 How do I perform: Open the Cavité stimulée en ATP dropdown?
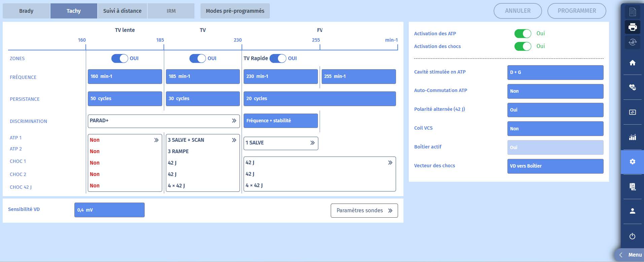pyautogui.click(x=555, y=72)
